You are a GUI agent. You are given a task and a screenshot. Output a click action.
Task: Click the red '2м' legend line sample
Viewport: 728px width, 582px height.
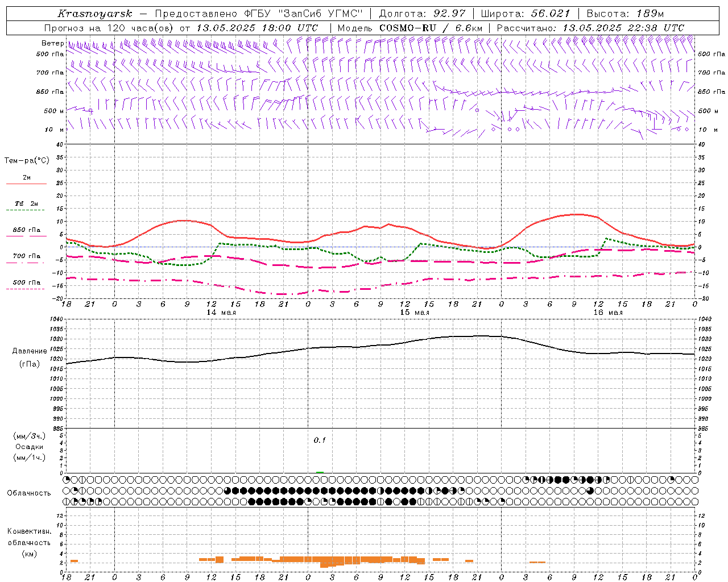tap(26, 184)
